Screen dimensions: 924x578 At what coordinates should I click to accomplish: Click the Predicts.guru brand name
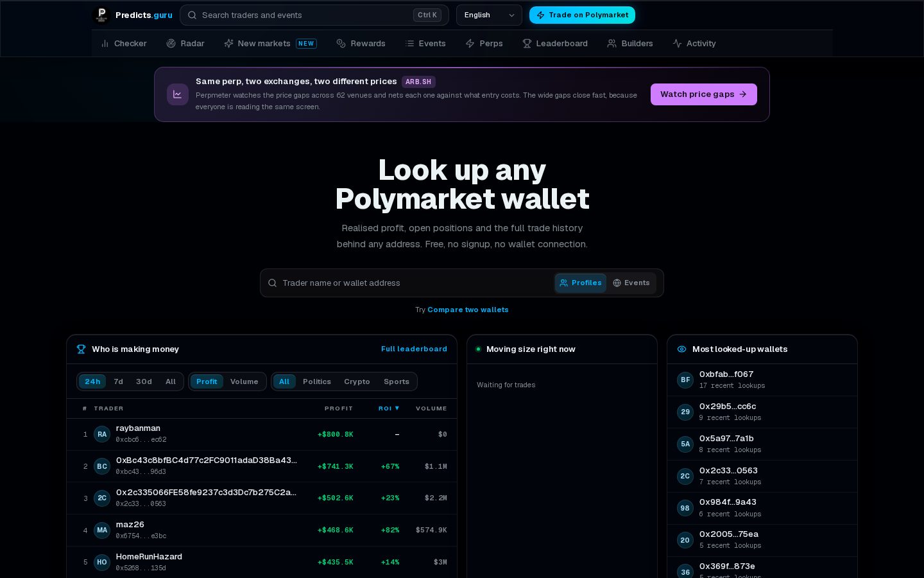click(x=144, y=15)
